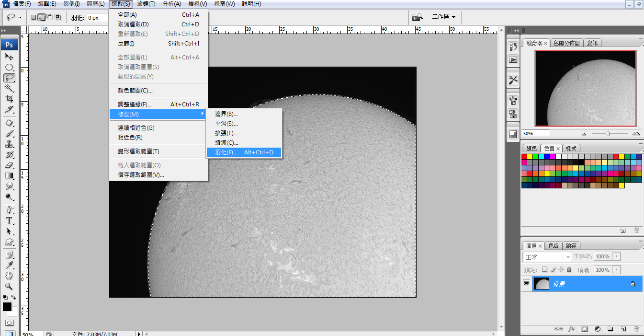The image size is (644, 336).
Task: Hide the 背景 layer using eye icon
Action: tap(526, 284)
